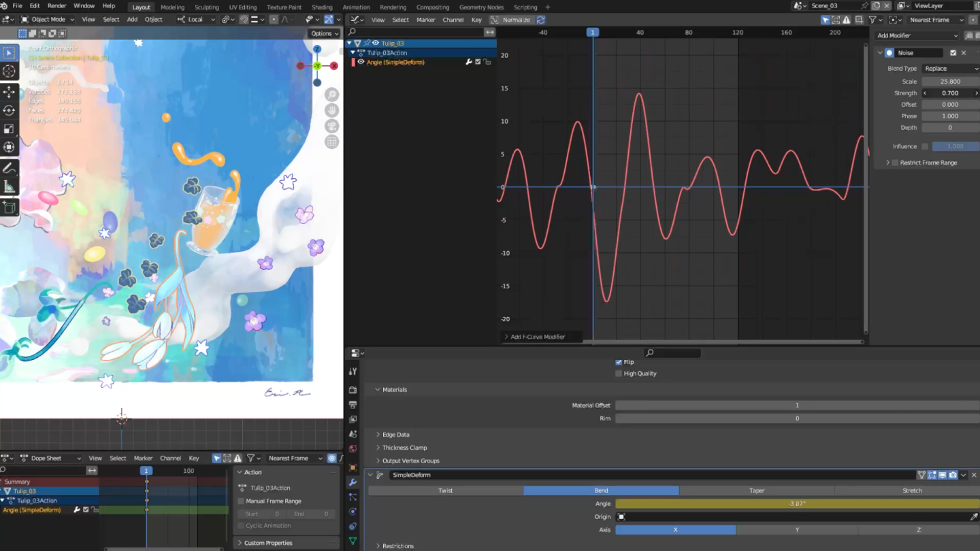
Task: Enable Manual Frame Range checkbox
Action: tap(241, 501)
